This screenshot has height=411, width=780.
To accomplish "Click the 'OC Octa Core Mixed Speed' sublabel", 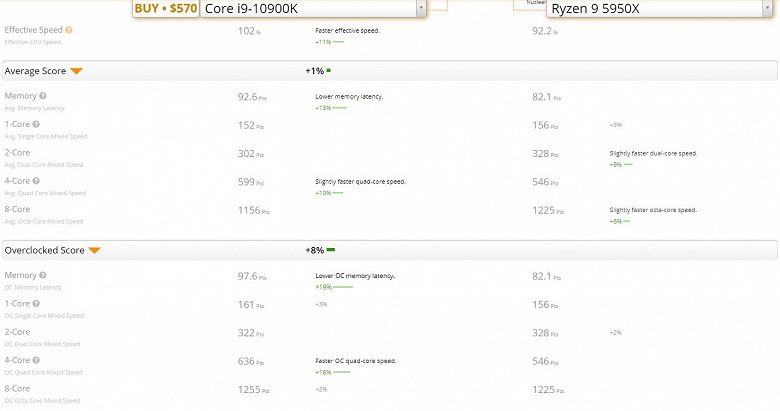I will pyautogui.click(x=42, y=401).
